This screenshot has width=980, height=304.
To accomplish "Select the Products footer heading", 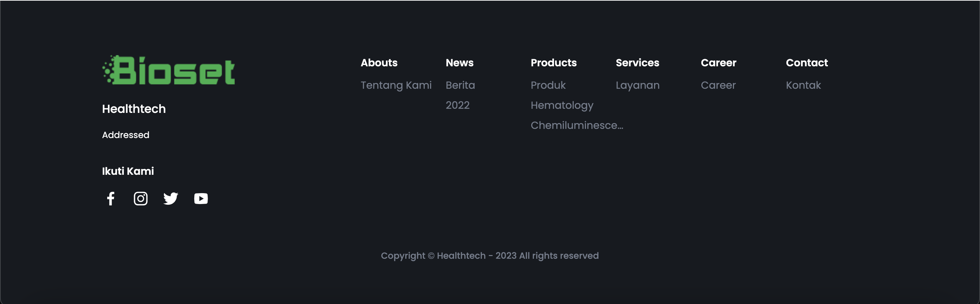I will (554, 63).
